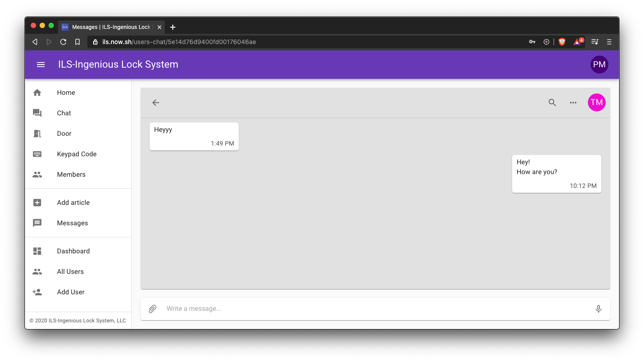
Task: Go to Home in the sidebar
Action: 66,93
